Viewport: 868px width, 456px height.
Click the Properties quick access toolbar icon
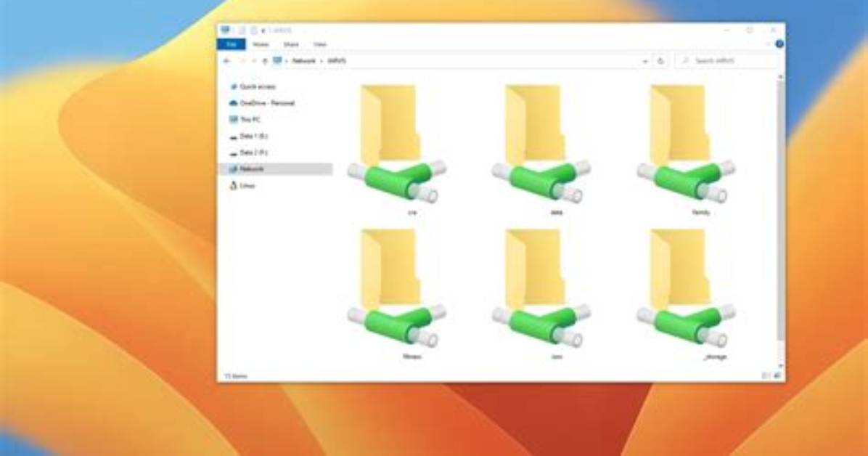point(242,30)
